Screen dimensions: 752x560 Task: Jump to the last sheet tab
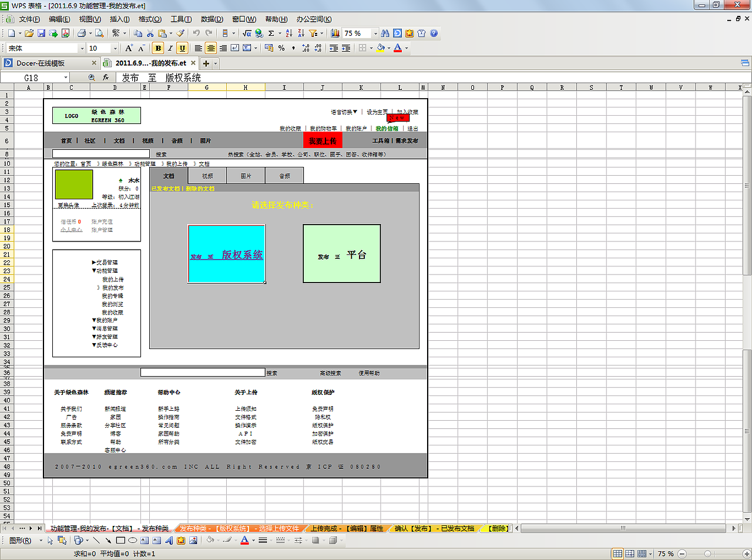coord(39,528)
